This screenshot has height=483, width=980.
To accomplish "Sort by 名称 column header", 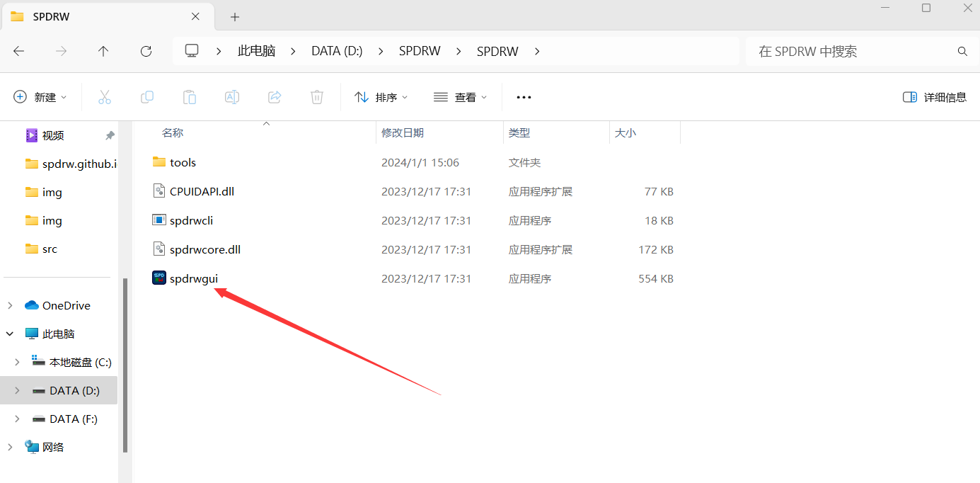I will (173, 132).
